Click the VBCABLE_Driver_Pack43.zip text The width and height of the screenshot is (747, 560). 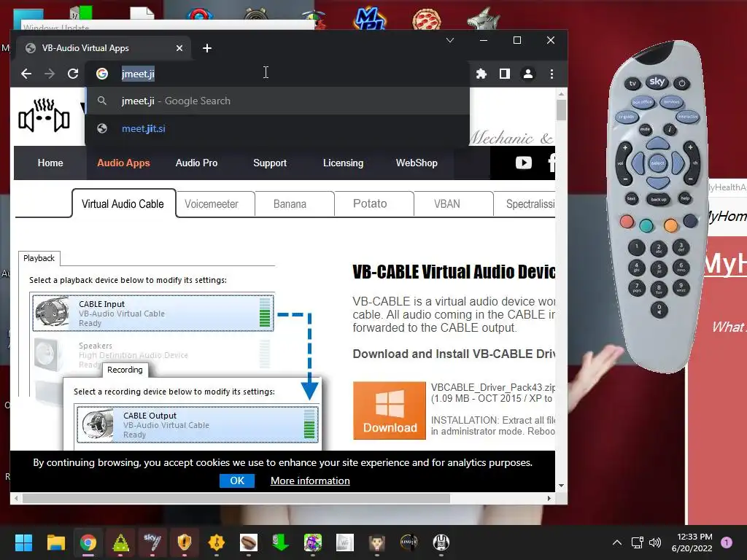(x=492, y=387)
